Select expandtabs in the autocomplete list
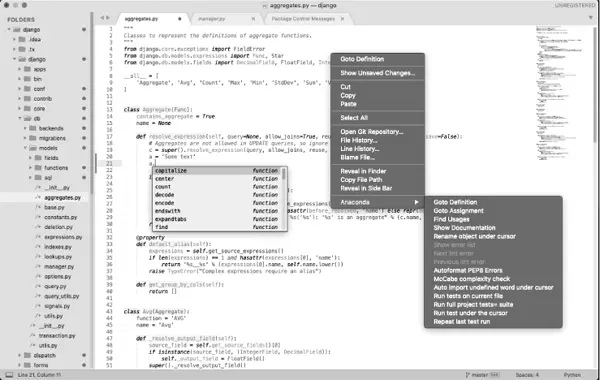Screen dimensions: 600x380 coord(217,219)
